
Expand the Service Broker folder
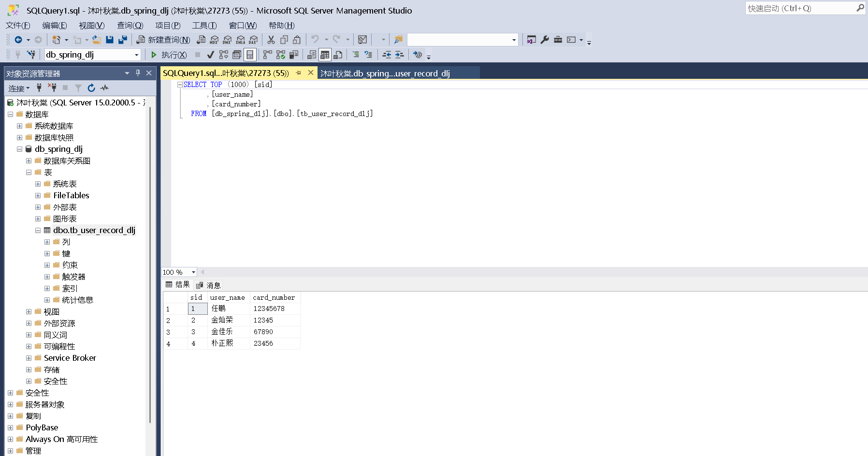(x=29, y=358)
